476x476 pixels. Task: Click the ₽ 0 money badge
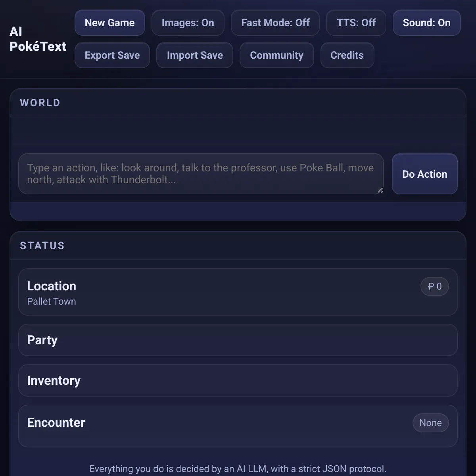pos(434,286)
